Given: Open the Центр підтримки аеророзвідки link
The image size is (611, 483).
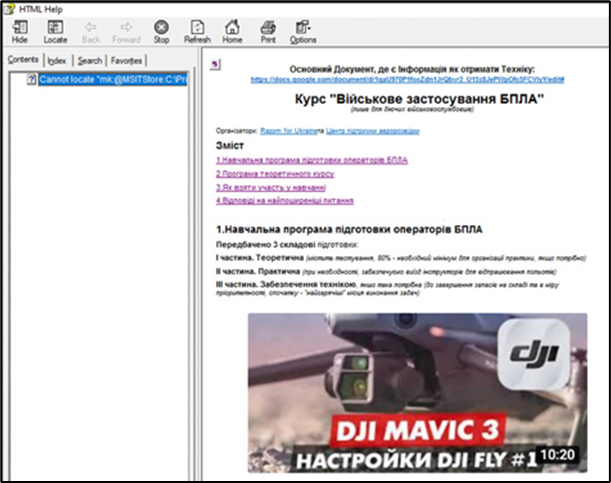Looking at the screenshot, I should [373, 130].
